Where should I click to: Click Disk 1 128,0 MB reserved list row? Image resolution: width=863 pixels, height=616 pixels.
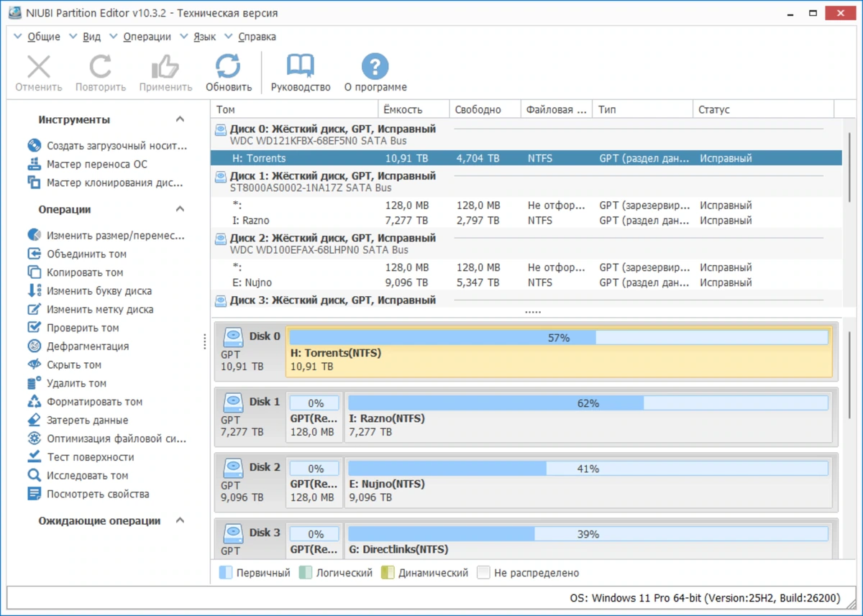526,206
